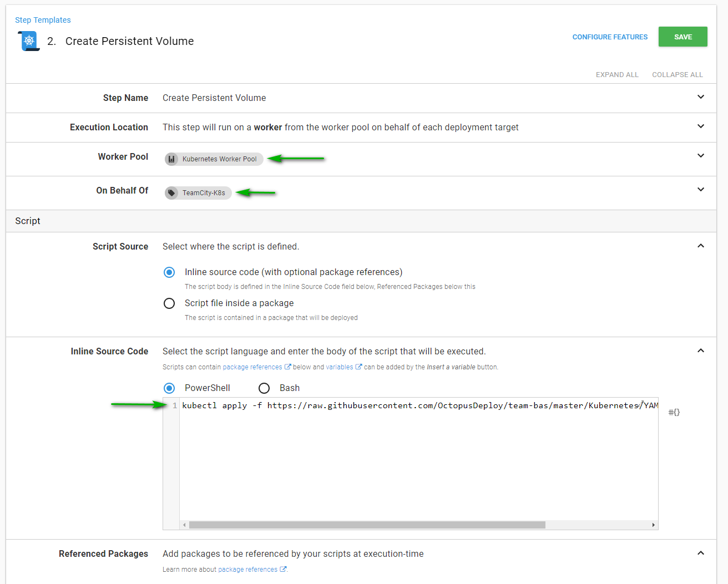Click the worker pool icon in chip
Viewport: 728px width, 584px height.
pyautogui.click(x=172, y=159)
